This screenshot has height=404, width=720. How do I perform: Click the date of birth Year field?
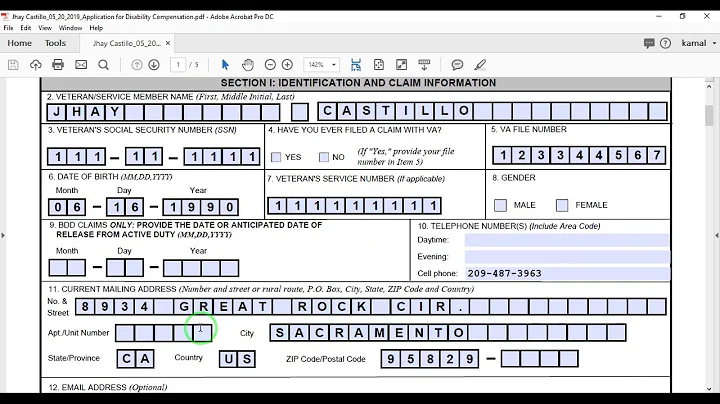click(x=201, y=207)
